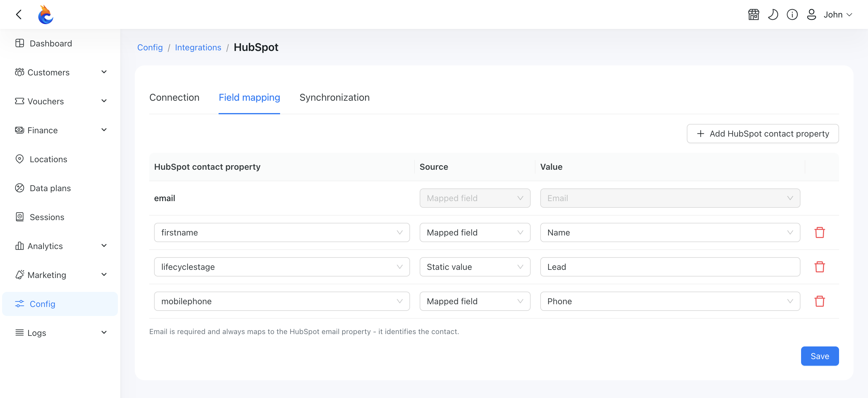Open Dashboard in the sidebar
Viewport: 868px width, 398px height.
click(x=60, y=43)
